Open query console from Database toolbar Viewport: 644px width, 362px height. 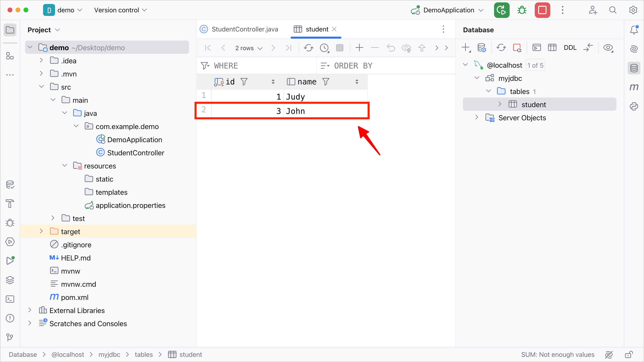(537, 47)
